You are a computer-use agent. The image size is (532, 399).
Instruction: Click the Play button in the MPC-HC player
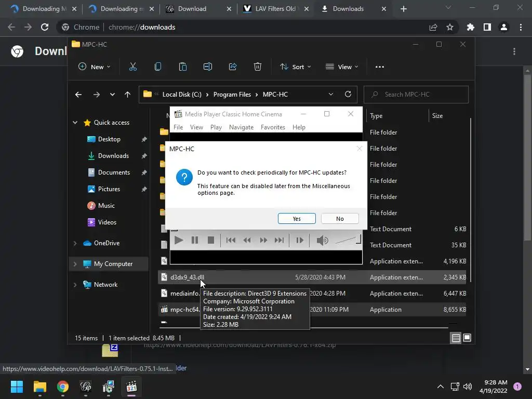(x=179, y=240)
